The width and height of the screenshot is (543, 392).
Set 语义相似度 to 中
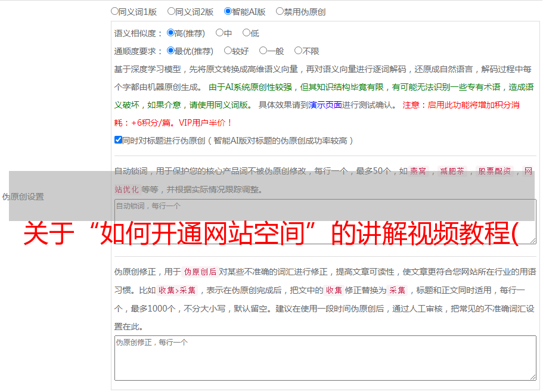click(x=219, y=33)
